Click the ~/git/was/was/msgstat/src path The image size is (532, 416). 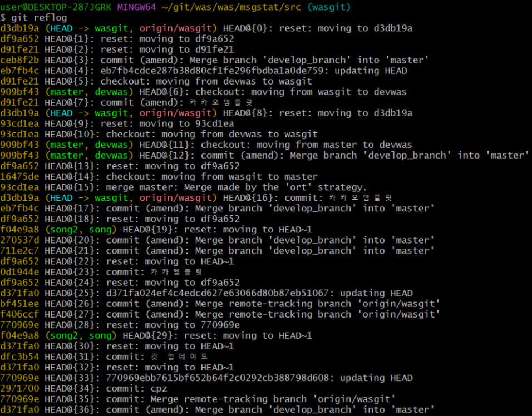[x=231, y=7]
